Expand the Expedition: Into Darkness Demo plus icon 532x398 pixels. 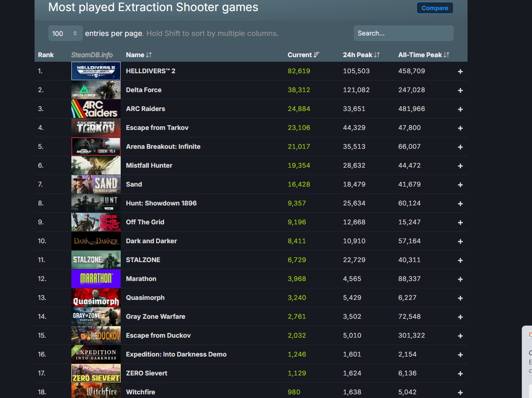tap(460, 355)
